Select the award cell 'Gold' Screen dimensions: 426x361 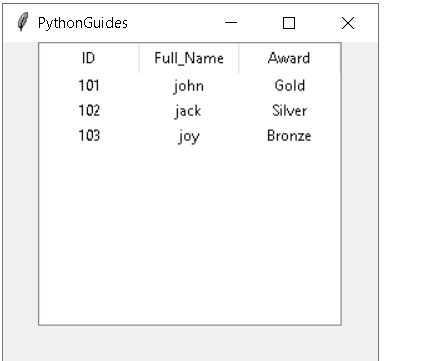point(289,86)
